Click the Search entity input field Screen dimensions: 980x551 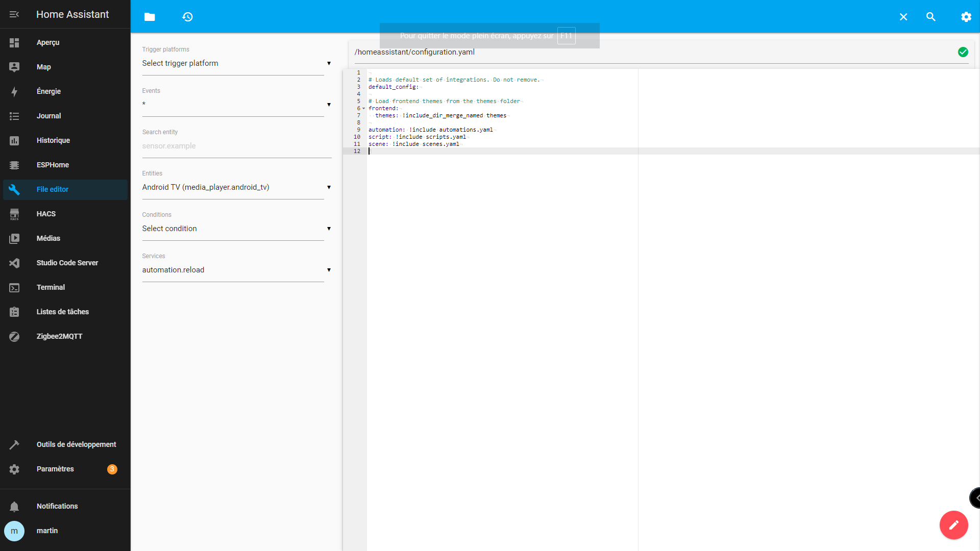click(x=236, y=146)
